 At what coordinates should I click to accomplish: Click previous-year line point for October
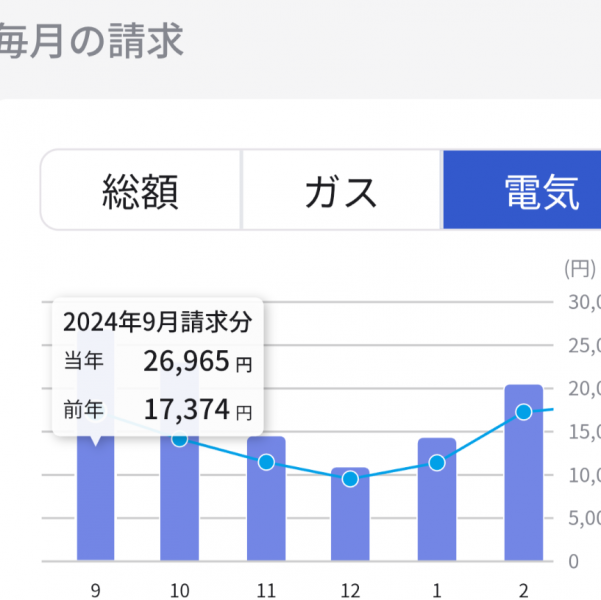click(x=179, y=438)
